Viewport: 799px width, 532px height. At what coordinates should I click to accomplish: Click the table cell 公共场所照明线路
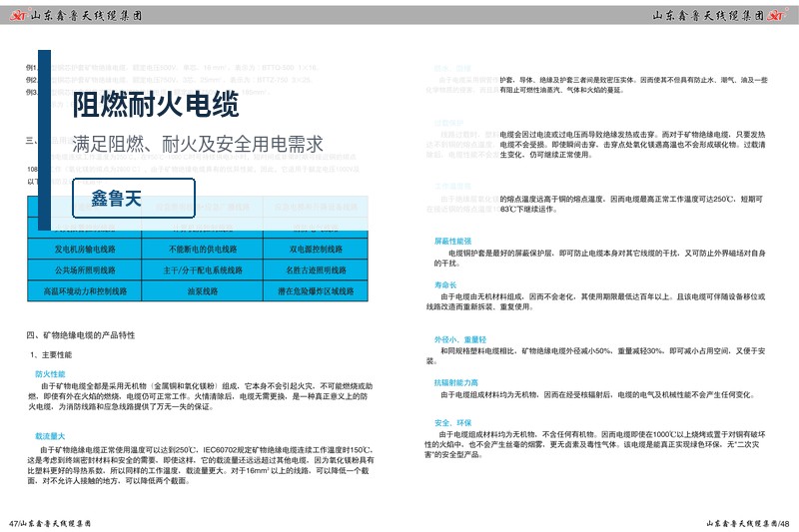point(85,269)
